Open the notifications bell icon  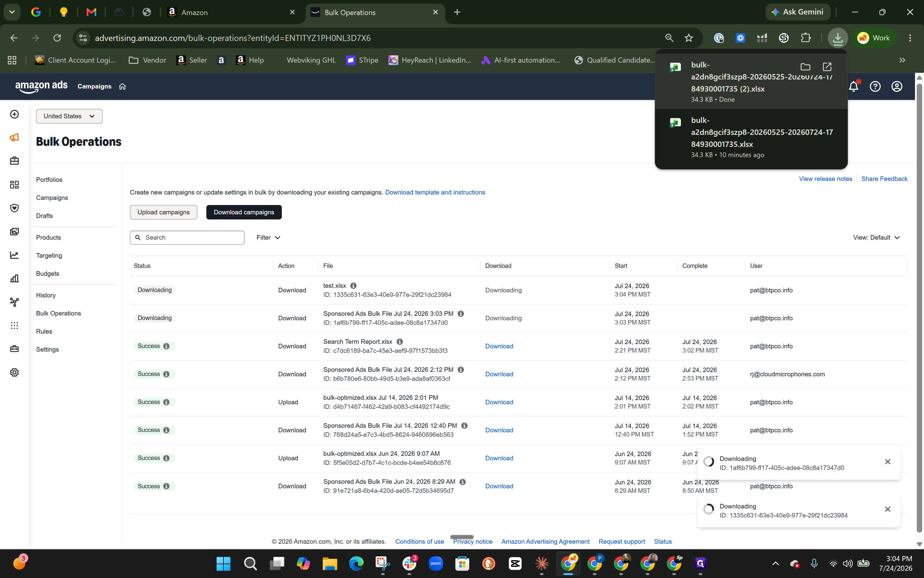(x=854, y=86)
